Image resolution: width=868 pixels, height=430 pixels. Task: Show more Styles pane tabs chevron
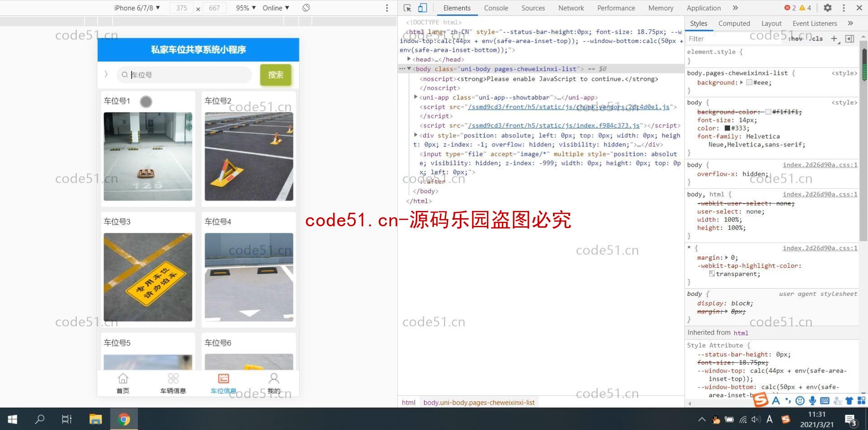pyautogui.click(x=850, y=23)
